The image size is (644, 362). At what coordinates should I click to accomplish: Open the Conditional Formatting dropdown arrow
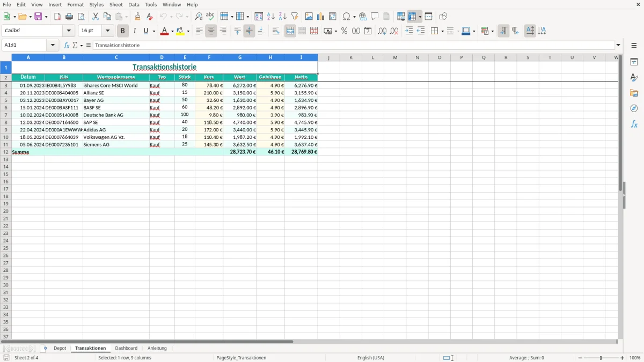pyautogui.click(x=492, y=31)
